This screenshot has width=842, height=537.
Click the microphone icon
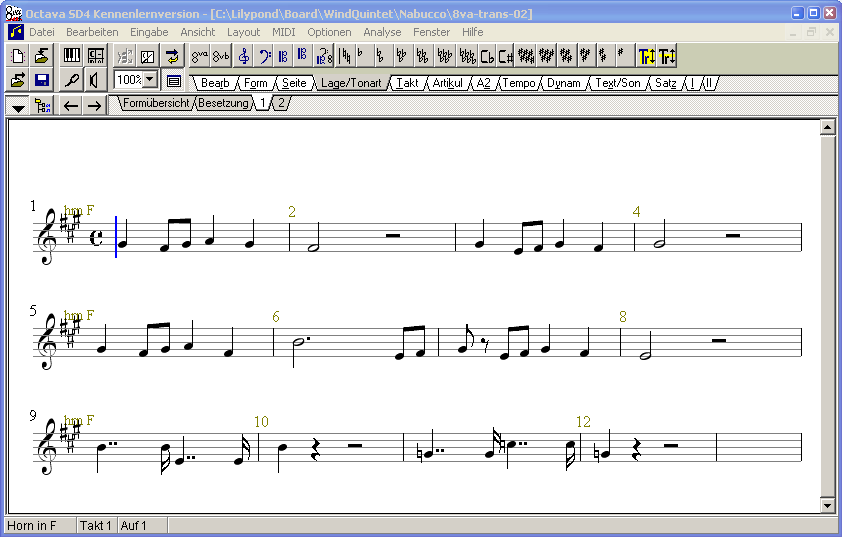[x=71, y=81]
